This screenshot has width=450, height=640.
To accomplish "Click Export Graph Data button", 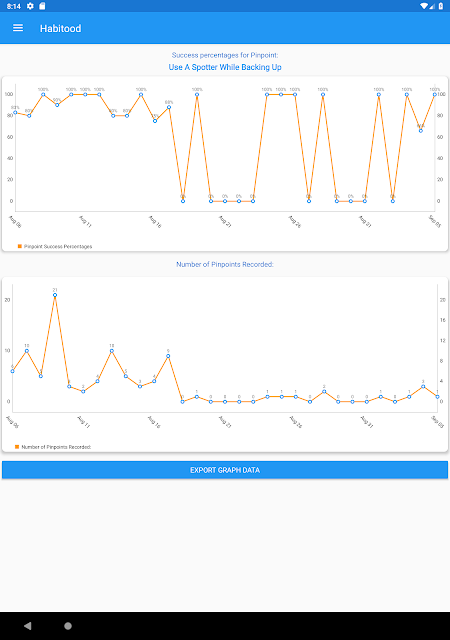I will (x=225, y=470).
